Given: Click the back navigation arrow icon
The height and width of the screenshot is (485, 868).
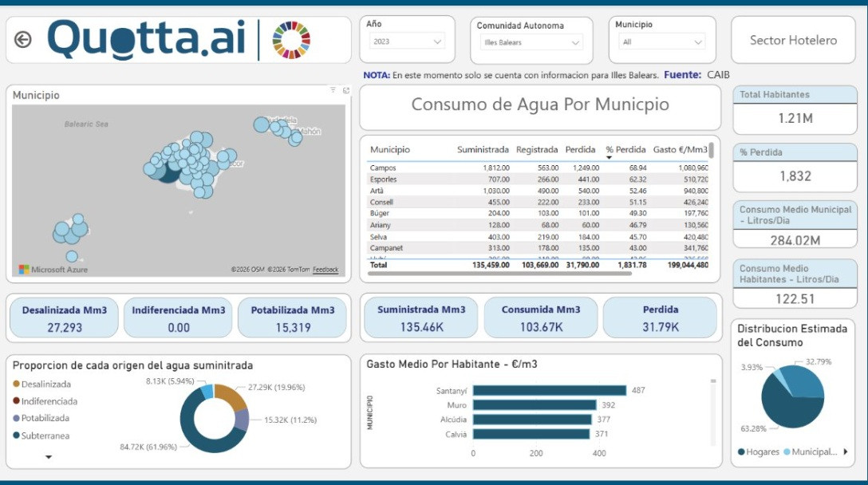Looking at the screenshot, I should pos(24,38).
